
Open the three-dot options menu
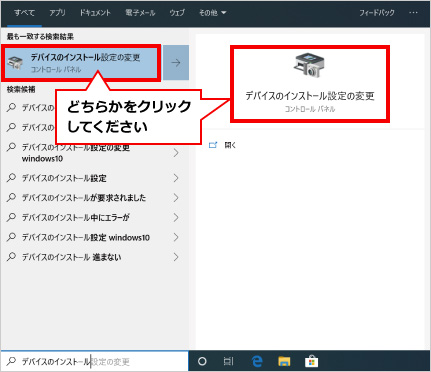click(x=413, y=13)
